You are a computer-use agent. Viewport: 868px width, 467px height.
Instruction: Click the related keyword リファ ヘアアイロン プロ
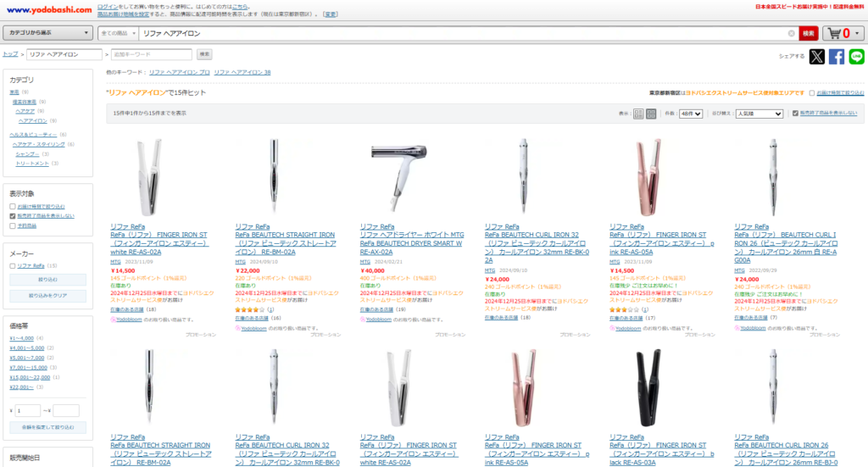coord(180,73)
